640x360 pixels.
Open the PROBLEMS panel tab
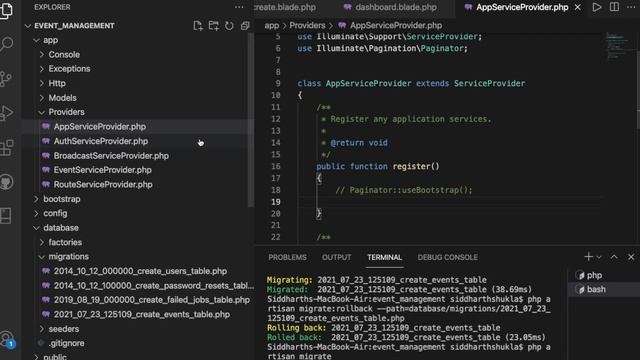287,257
